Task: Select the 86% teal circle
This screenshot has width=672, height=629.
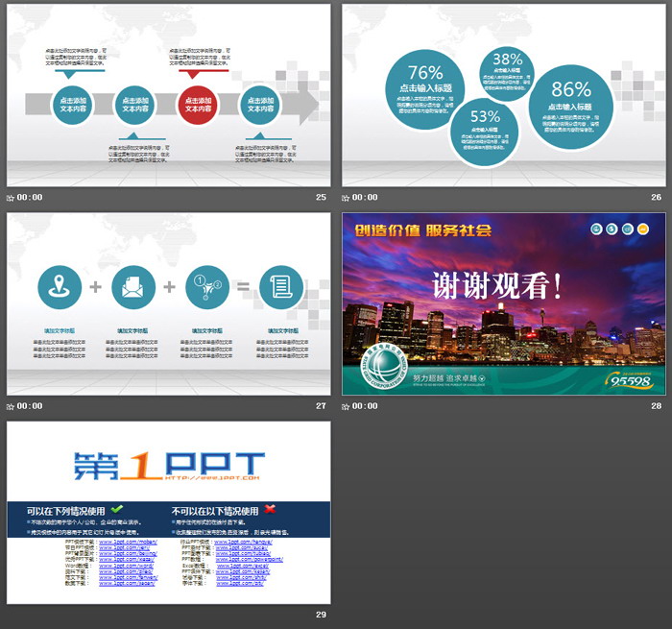Action: (570, 105)
